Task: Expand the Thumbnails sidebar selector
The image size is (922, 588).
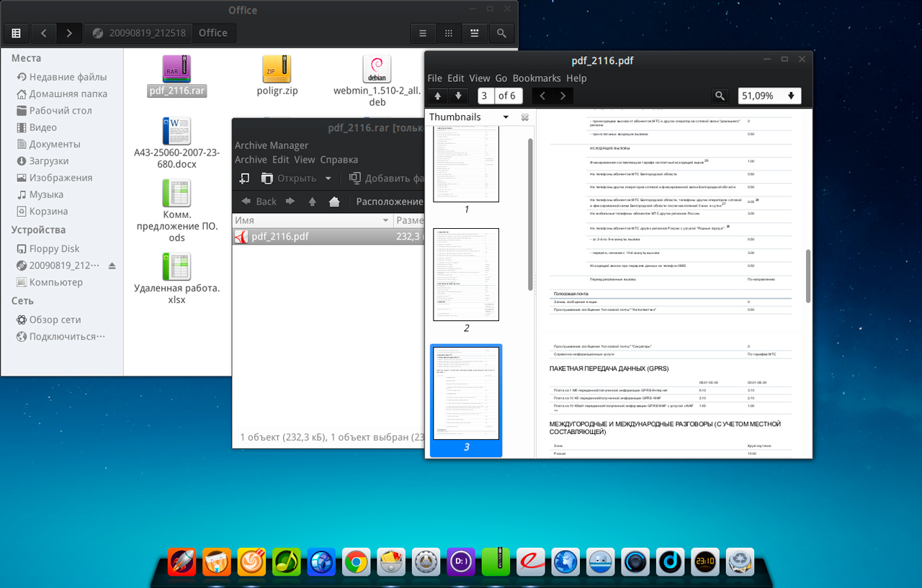Action: click(x=506, y=117)
